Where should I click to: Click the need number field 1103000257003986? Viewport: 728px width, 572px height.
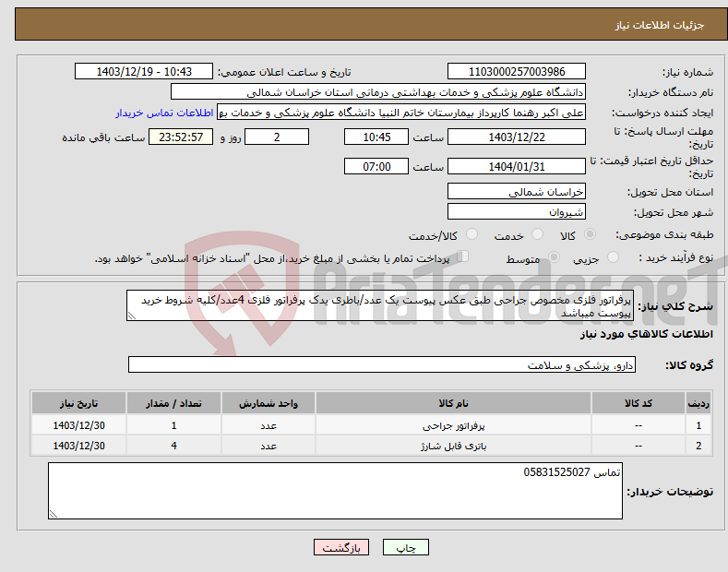tap(517, 72)
